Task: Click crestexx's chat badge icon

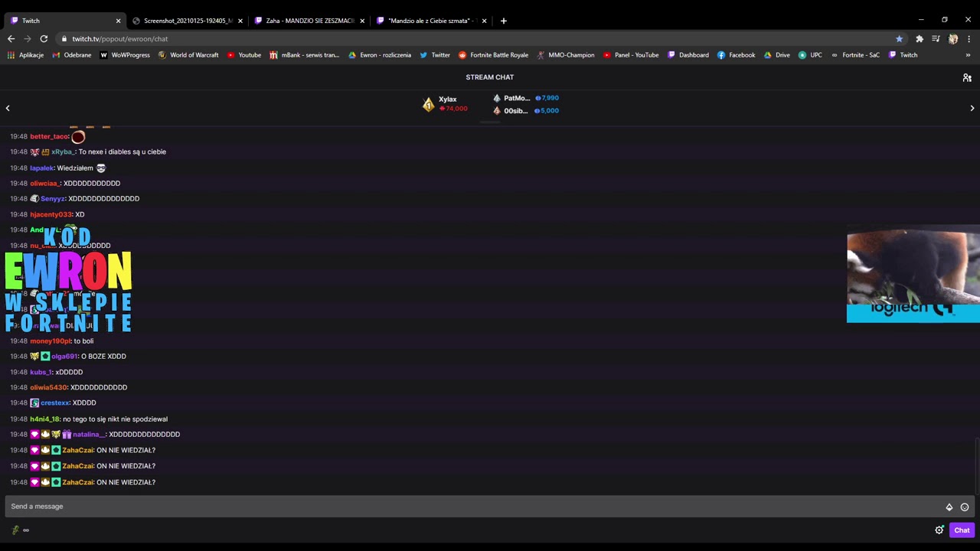Action: tap(34, 403)
